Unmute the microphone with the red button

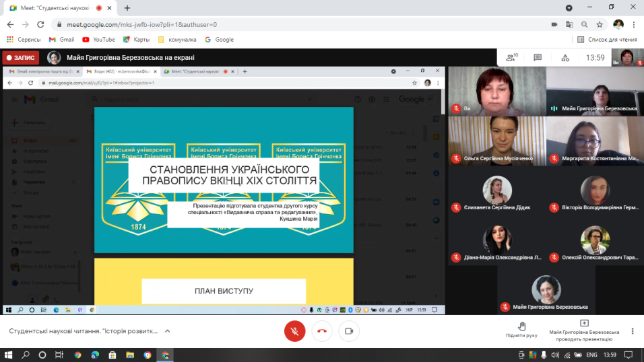(x=293, y=331)
